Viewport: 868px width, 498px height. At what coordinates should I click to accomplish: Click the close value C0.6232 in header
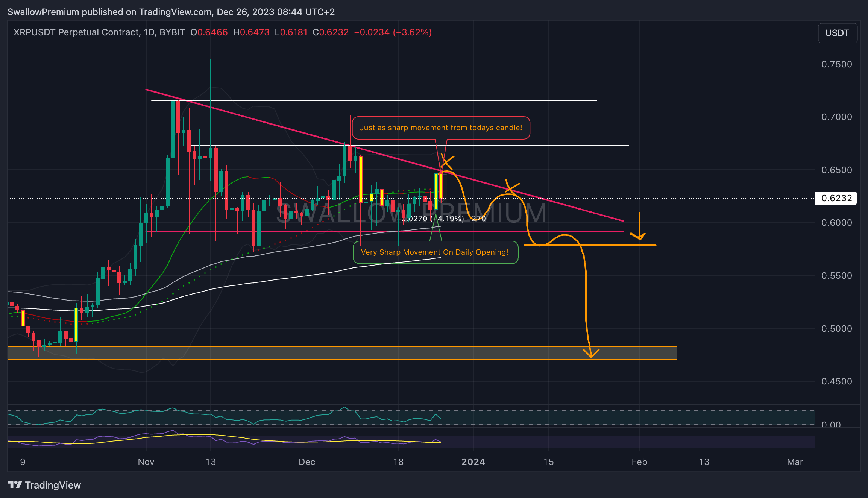(x=331, y=32)
